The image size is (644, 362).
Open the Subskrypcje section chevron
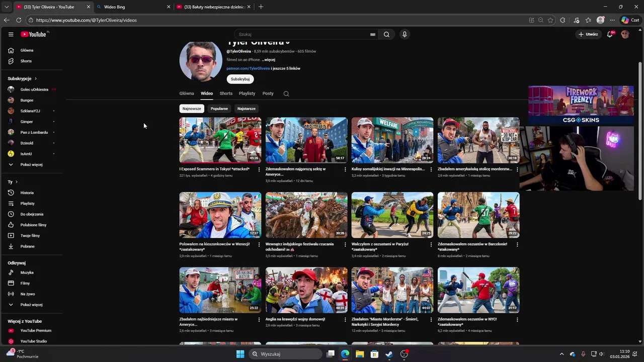36,78
